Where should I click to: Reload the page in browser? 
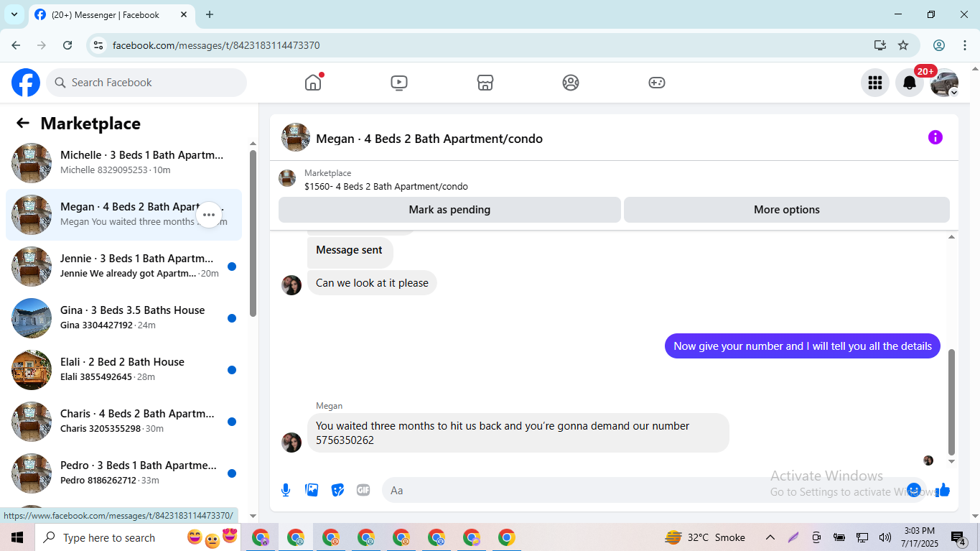coord(67,45)
